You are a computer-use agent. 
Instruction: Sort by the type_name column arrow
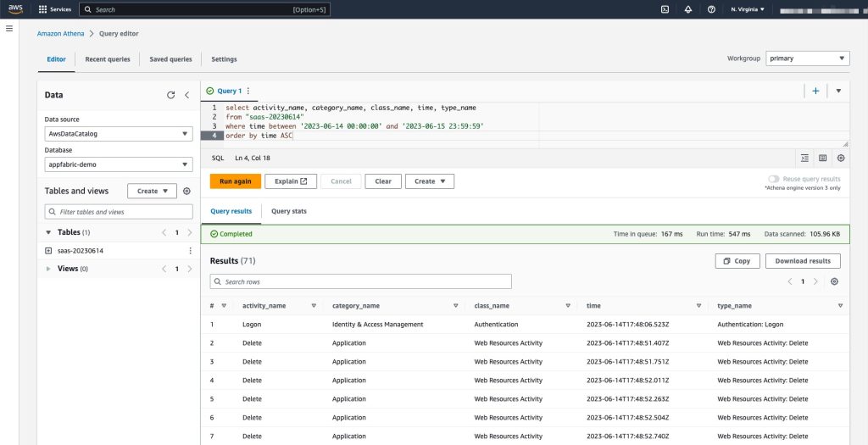[840, 305]
